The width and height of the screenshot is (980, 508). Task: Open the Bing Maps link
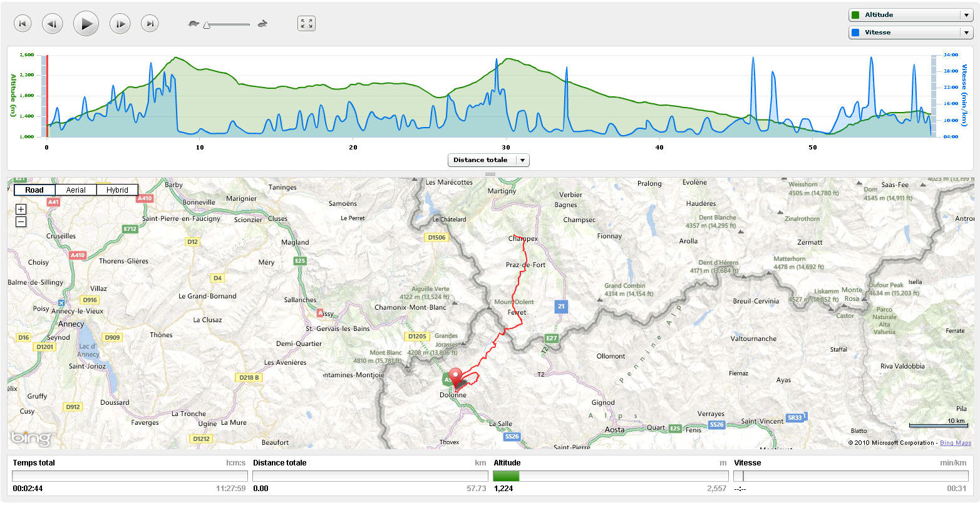click(x=956, y=443)
